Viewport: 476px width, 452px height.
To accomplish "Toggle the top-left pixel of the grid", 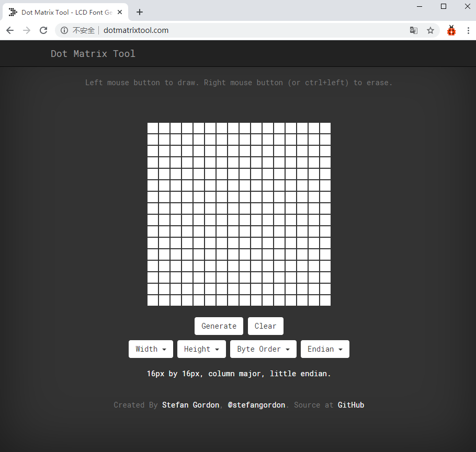I will tap(153, 128).
